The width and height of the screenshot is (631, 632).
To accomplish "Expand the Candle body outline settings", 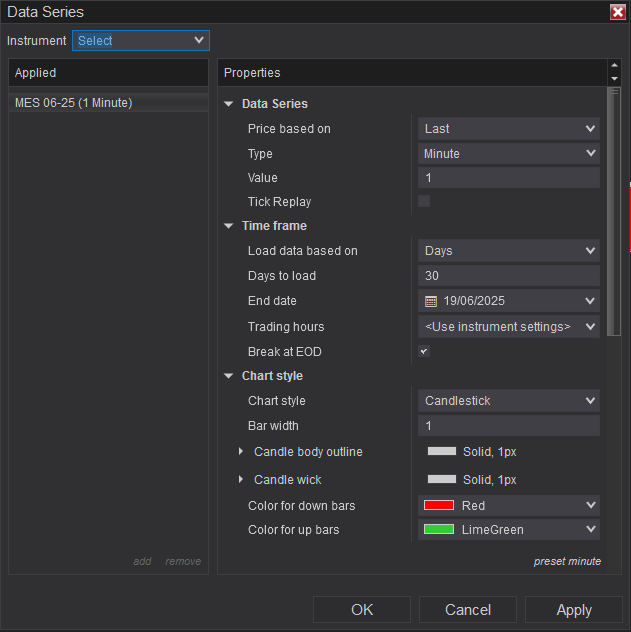I will click(x=241, y=451).
